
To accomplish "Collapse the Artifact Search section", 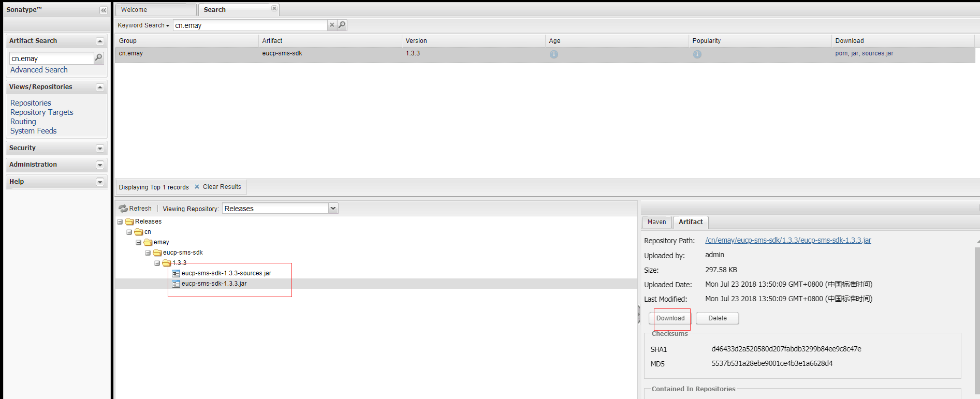I will 100,41.
